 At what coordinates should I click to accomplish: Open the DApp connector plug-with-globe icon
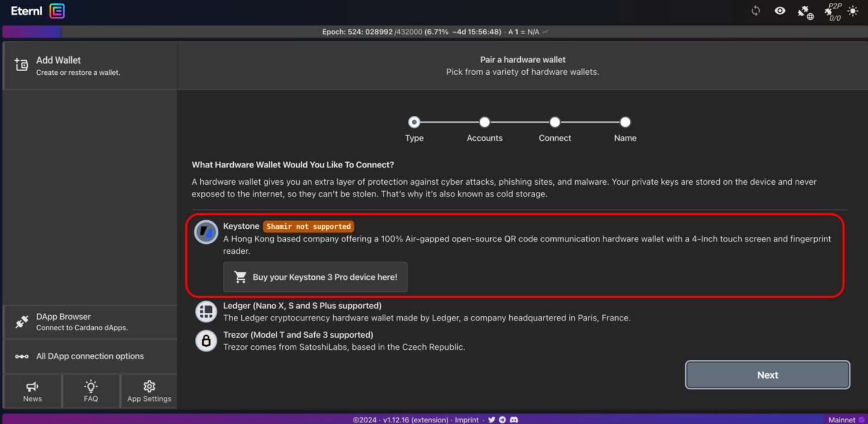pyautogui.click(x=805, y=12)
